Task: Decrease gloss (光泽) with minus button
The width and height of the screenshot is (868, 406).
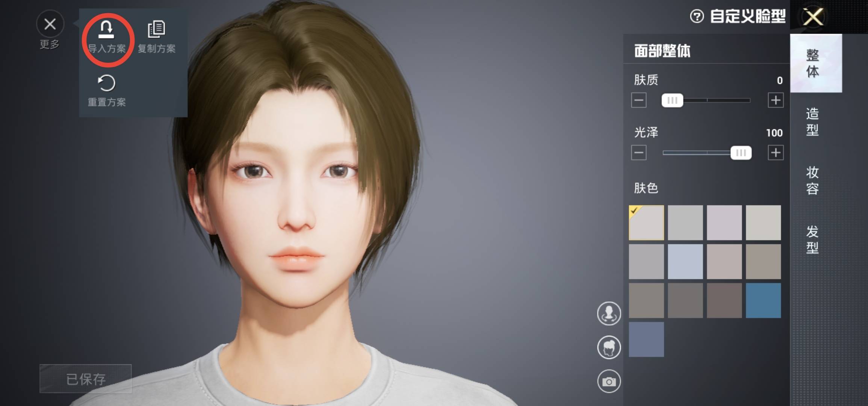Action: tap(639, 153)
